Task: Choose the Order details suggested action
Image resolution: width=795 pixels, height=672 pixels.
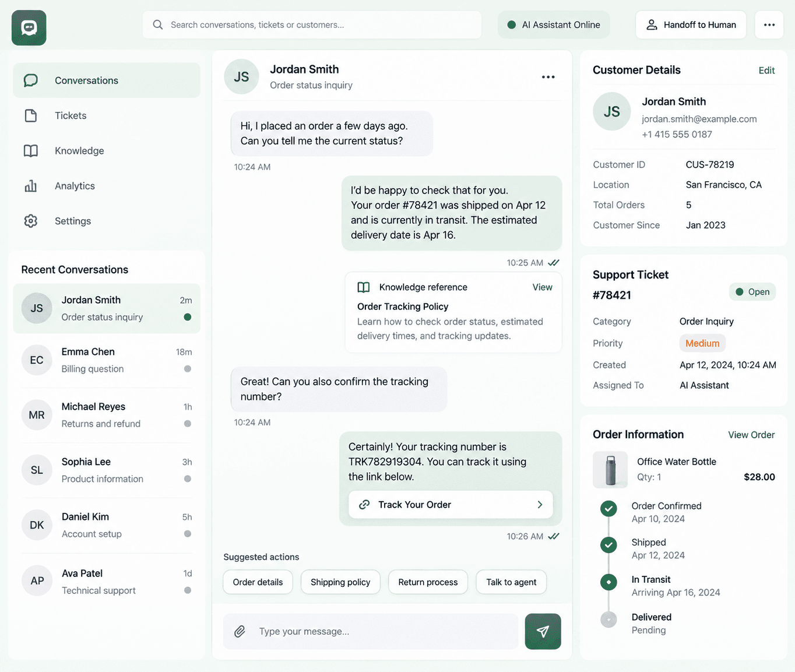Action: 258,582
